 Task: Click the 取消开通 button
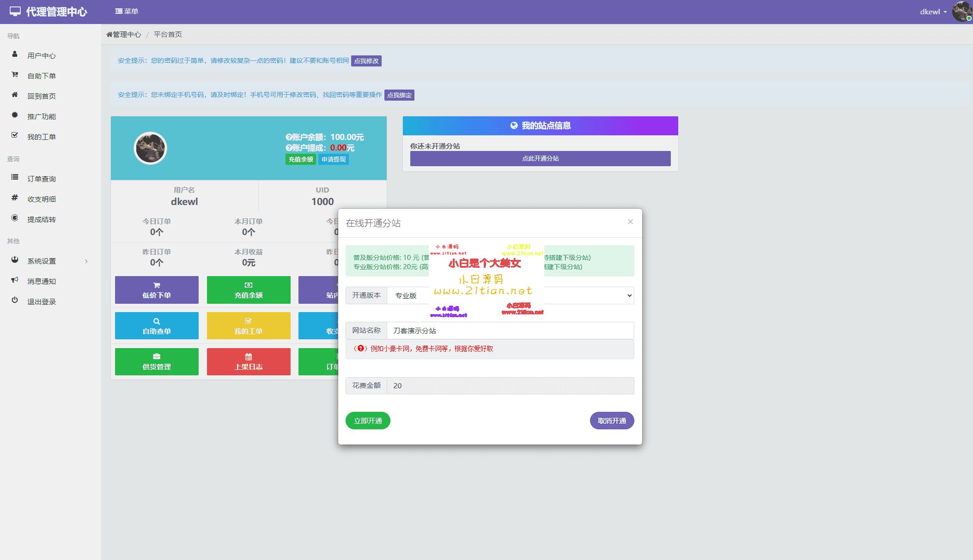pyautogui.click(x=612, y=421)
